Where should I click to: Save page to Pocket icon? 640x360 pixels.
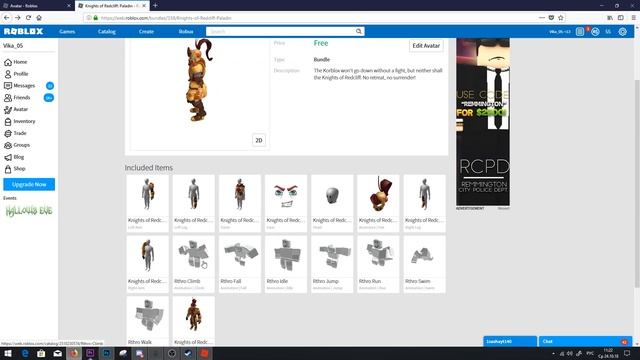[x=551, y=18]
